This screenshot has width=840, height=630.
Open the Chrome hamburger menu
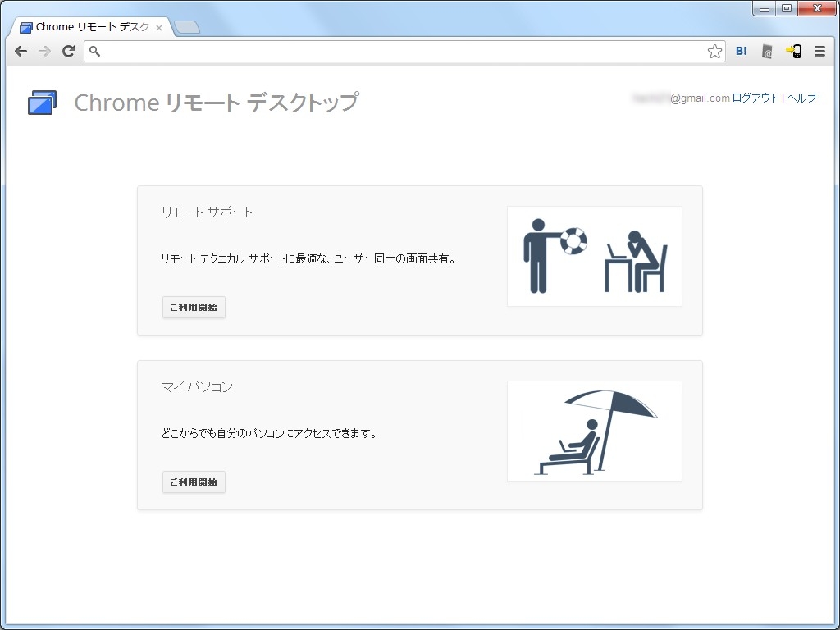point(819,51)
